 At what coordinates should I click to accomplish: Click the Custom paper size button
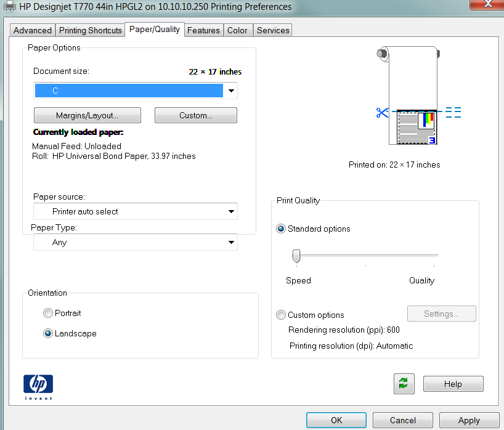click(196, 115)
